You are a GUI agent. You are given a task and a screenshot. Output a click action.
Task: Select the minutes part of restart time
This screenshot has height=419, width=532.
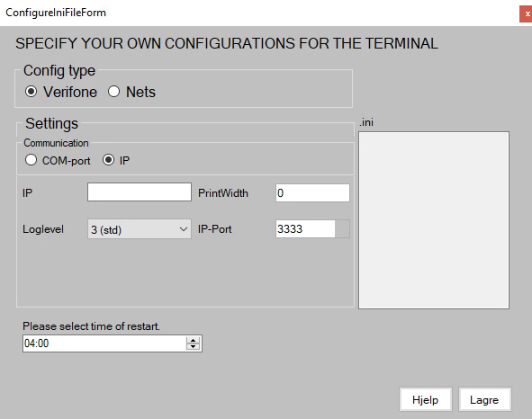(43, 343)
